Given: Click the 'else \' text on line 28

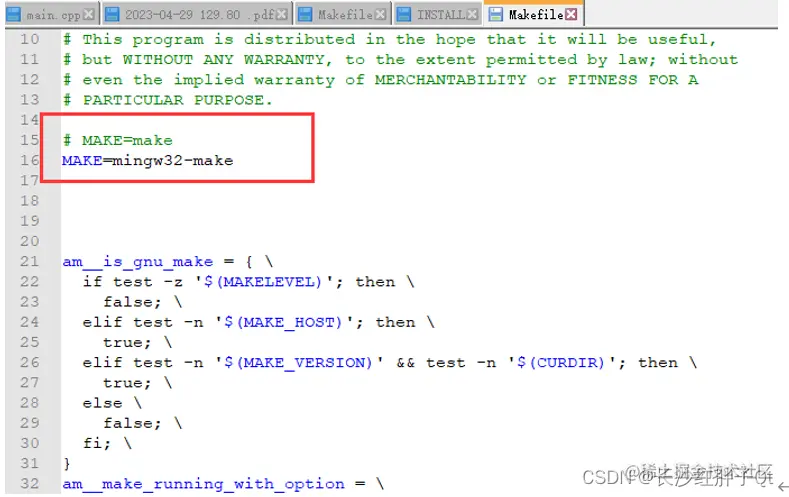Looking at the screenshot, I should point(112,403).
